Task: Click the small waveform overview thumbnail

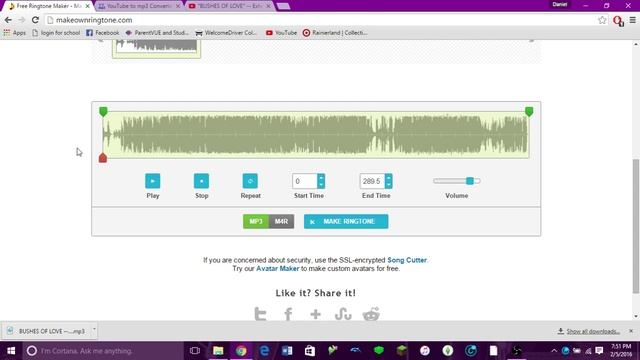Action: pos(156,49)
